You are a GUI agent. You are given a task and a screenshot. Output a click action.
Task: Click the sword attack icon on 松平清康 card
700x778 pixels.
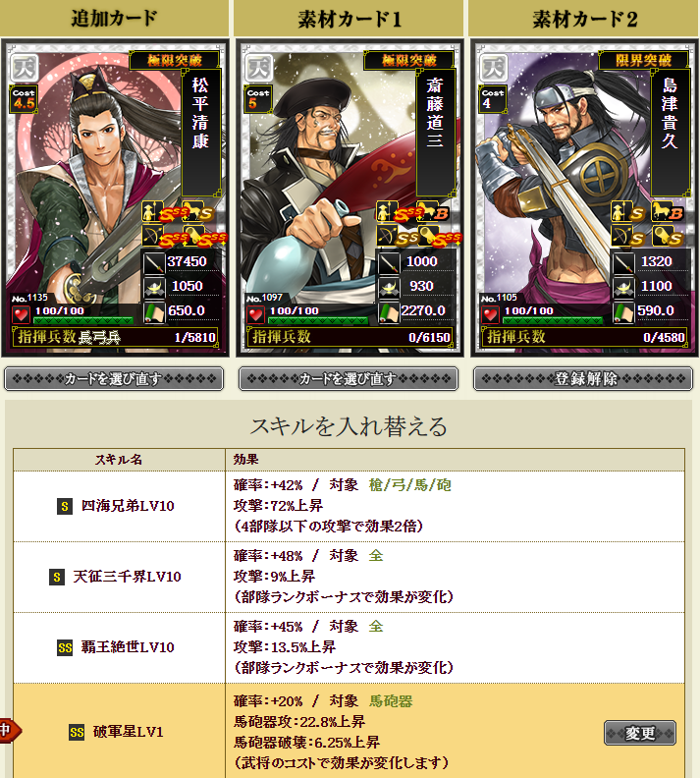154,262
